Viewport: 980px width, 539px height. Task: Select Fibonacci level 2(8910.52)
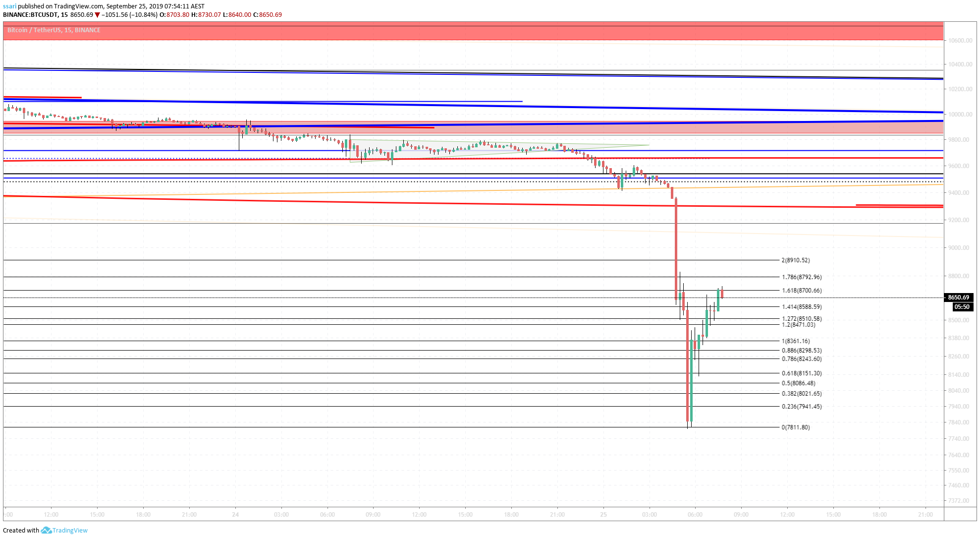(796, 260)
